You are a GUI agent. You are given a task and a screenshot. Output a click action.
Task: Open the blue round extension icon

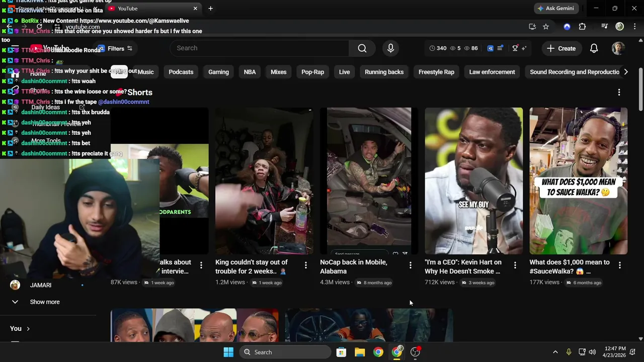coord(567,27)
